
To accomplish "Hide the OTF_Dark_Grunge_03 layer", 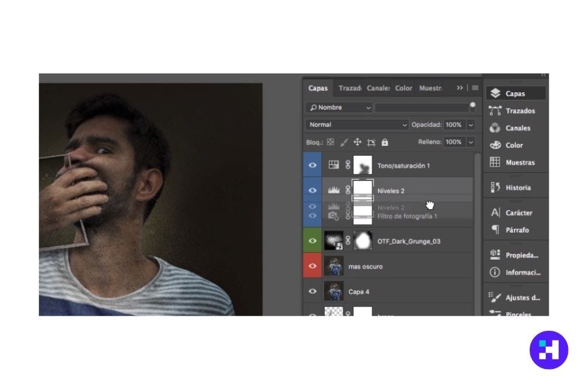I will [x=313, y=241].
